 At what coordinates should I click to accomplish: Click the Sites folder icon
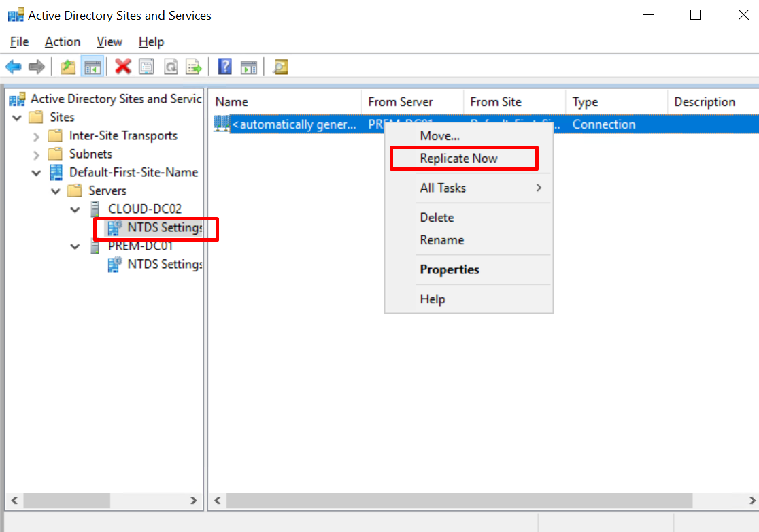[36, 117]
